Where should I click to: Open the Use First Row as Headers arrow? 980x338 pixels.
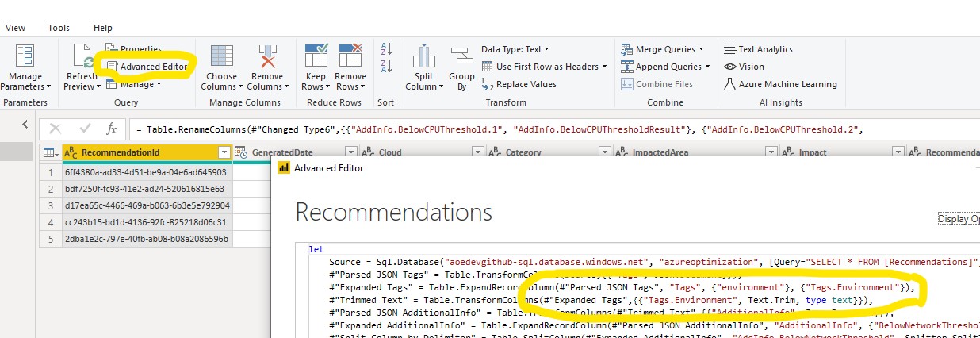(x=604, y=67)
